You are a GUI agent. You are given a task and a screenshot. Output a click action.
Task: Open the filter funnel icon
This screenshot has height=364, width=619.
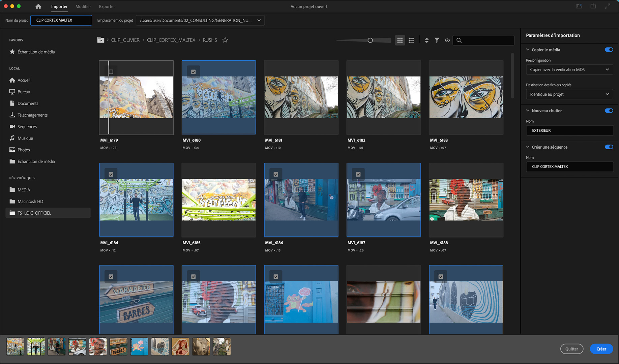[x=437, y=40]
